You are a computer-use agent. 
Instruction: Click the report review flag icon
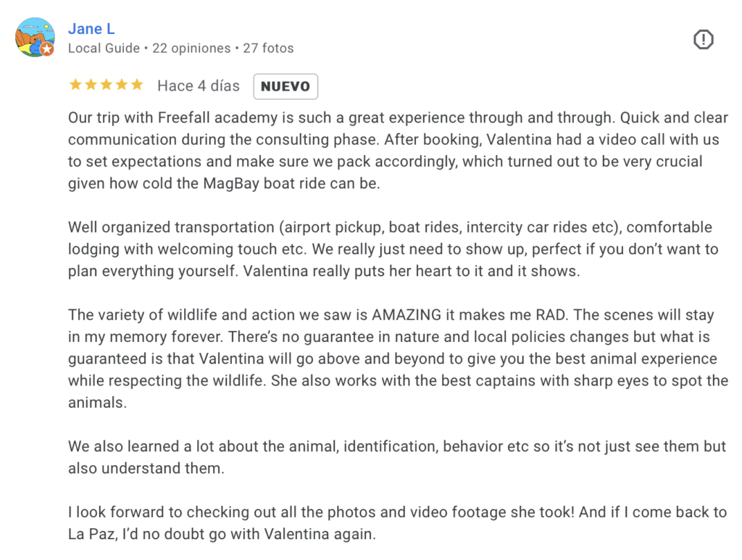pyautogui.click(x=703, y=40)
